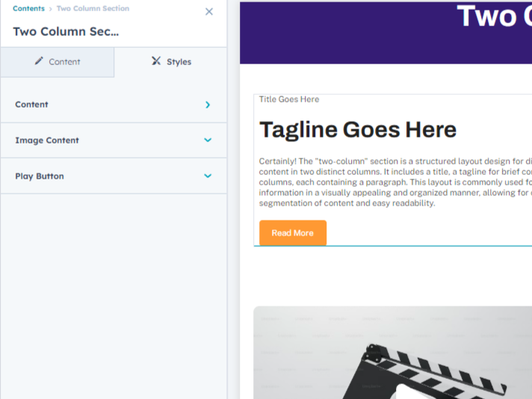Close the Two Column Section panel

click(209, 12)
